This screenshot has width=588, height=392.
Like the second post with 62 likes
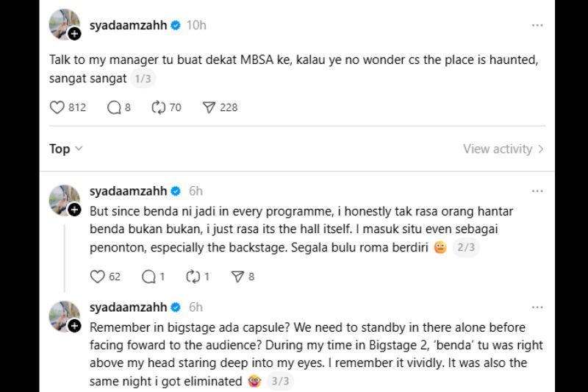click(x=97, y=277)
